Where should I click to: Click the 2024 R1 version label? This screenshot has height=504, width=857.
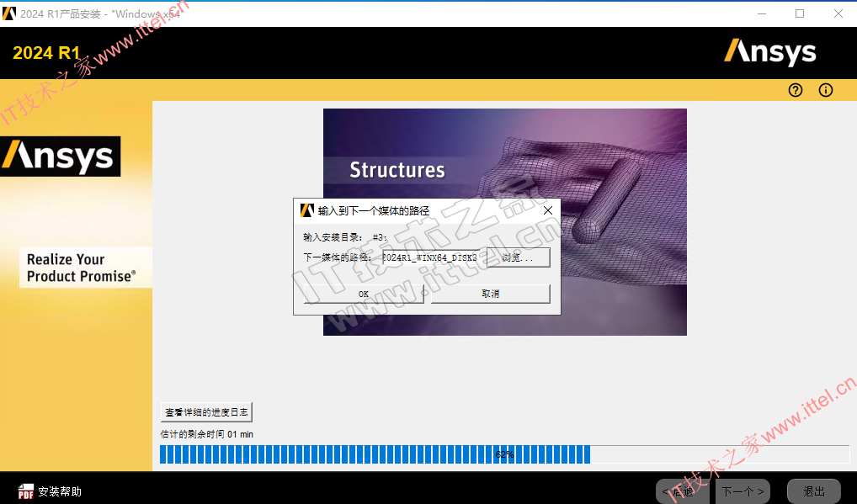(46, 53)
